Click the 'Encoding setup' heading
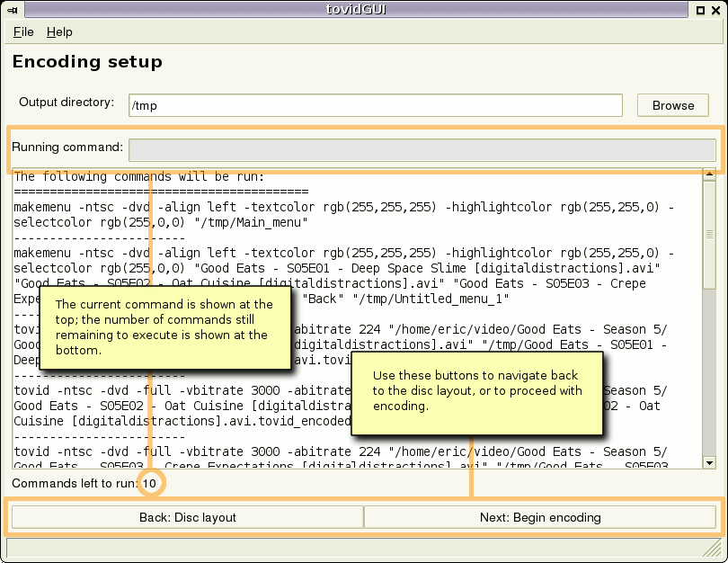The height and width of the screenshot is (563, 728). pos(86,62)
